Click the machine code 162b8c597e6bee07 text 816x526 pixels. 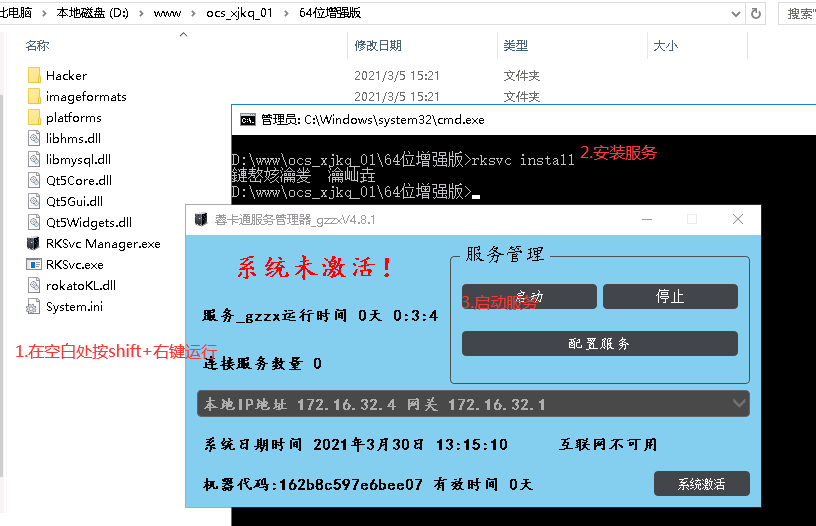[x=351, y=484]
